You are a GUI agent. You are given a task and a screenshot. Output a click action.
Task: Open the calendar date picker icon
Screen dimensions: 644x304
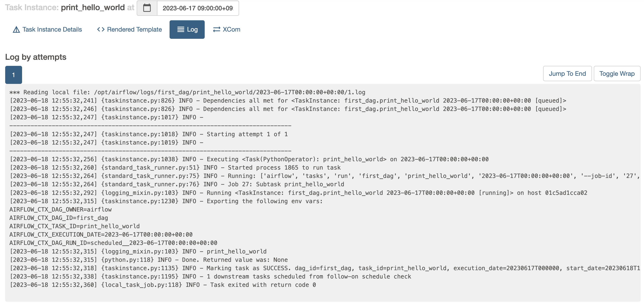147,8
